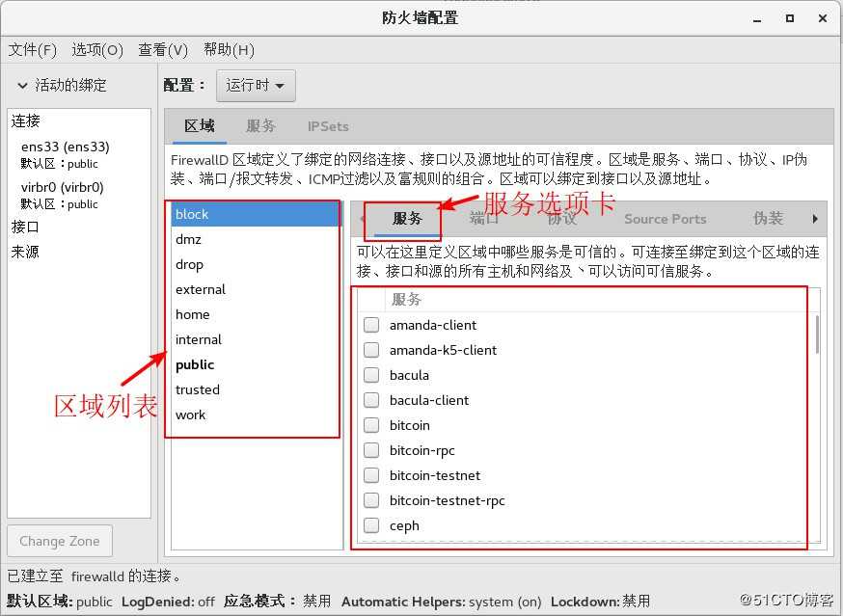Select the trusted zone

click(x=256, y=389)
